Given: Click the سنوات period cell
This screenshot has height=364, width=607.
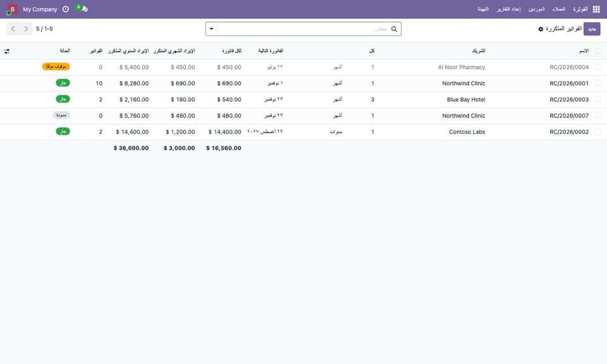Looking at the screenshot, I should coord(336,132).
